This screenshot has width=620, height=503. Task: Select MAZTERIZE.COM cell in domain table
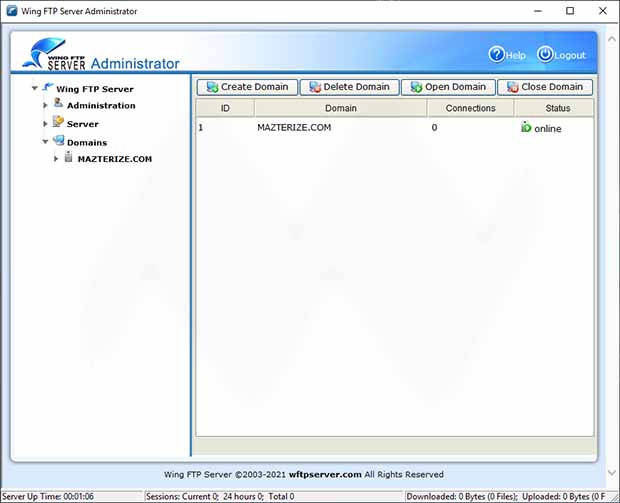(294, 127)
